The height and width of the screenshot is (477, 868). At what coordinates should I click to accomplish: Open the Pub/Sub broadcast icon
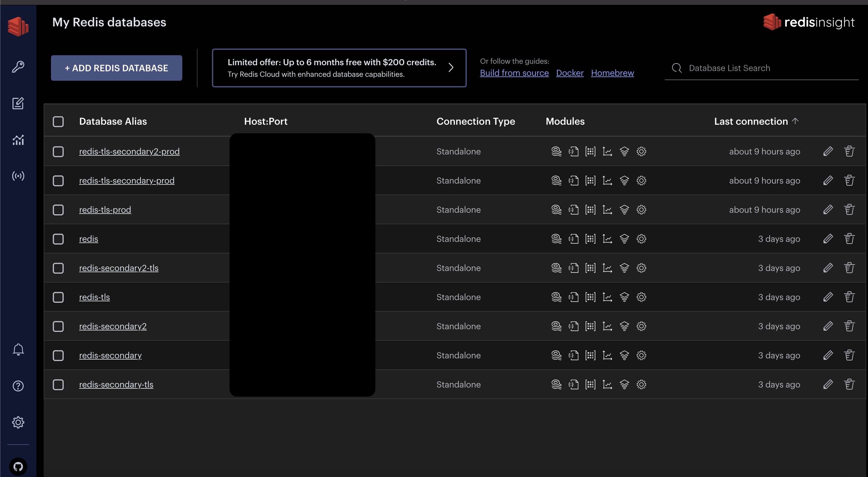[18, 176]
